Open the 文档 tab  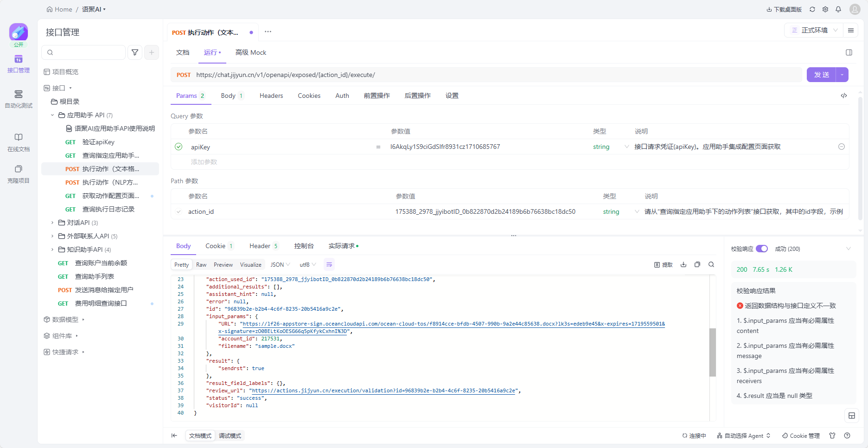tap(183, 52)
